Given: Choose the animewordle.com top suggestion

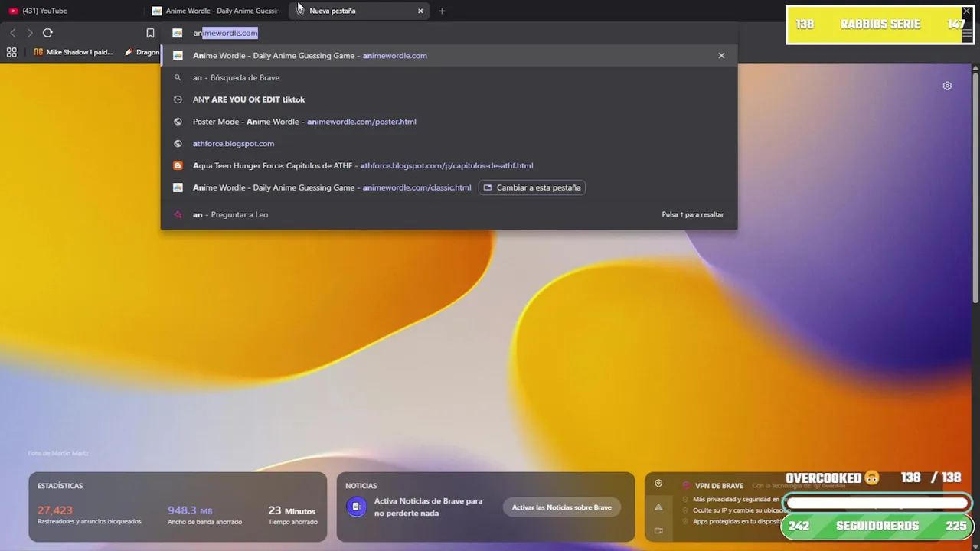Looking at the screenshot, I should pyautogui.click(x=449, y=55).
